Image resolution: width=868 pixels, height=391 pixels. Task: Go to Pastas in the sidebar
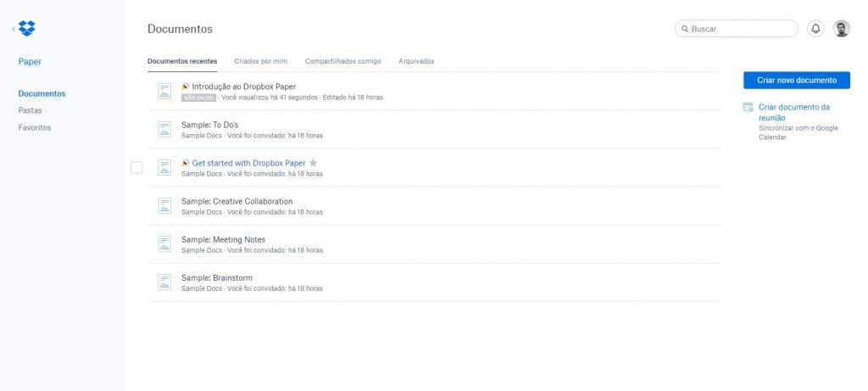point(31,110)
